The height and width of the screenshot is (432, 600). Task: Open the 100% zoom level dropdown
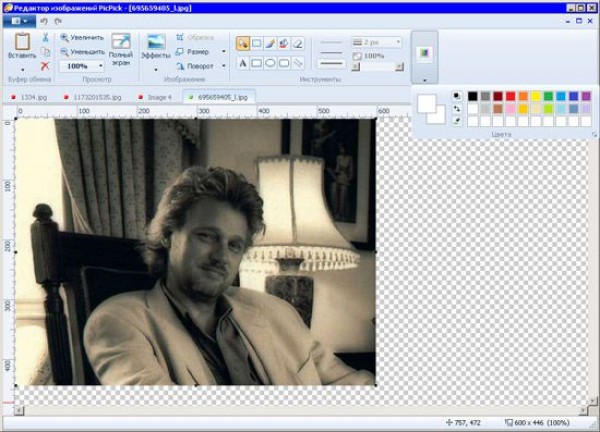pyautogui.click(x=101, y=66)
